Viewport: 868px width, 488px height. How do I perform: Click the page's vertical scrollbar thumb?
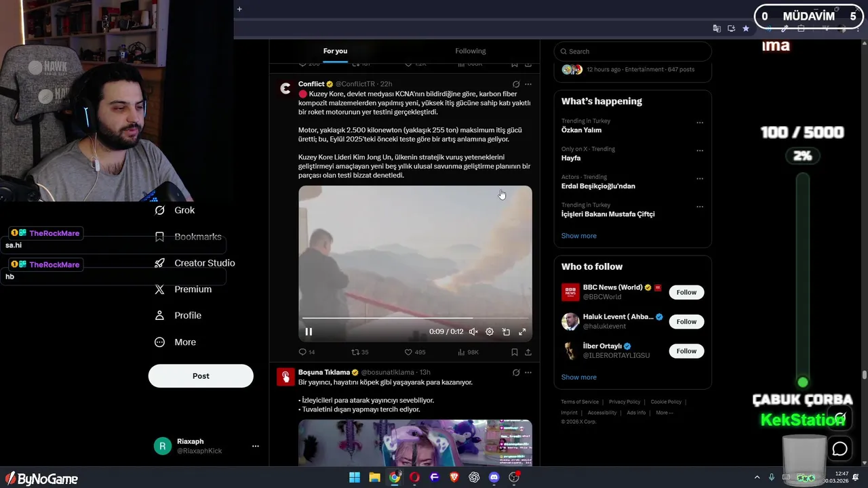pyautogui.click(x=865, y=375)
